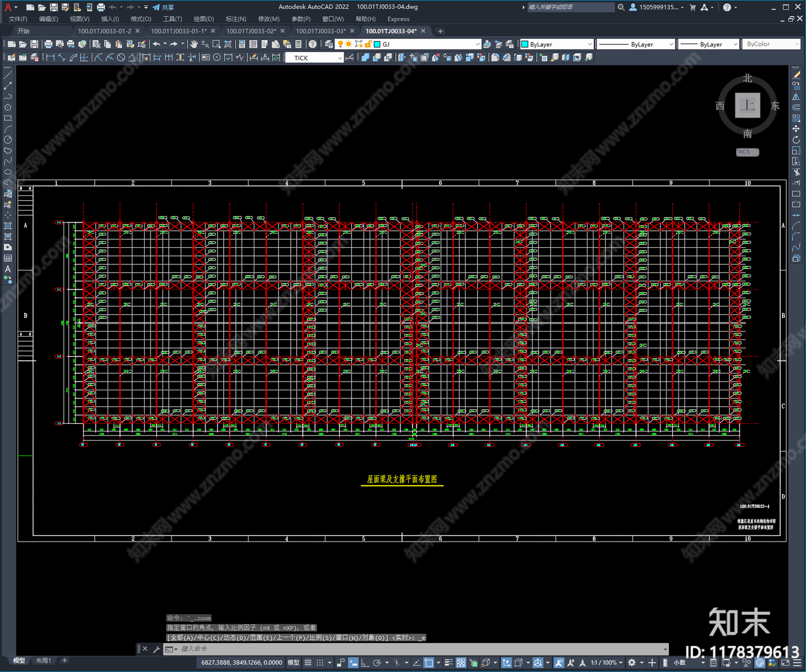Toggle Dynamic Input in the status bar
The width and height of the screenshot is (806, 672).
[x=353, y=663]
